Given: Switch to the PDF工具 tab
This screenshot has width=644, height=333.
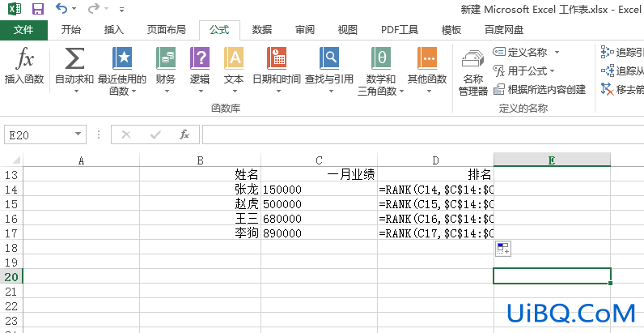Looking at the screenshot, I should point(400,30).
